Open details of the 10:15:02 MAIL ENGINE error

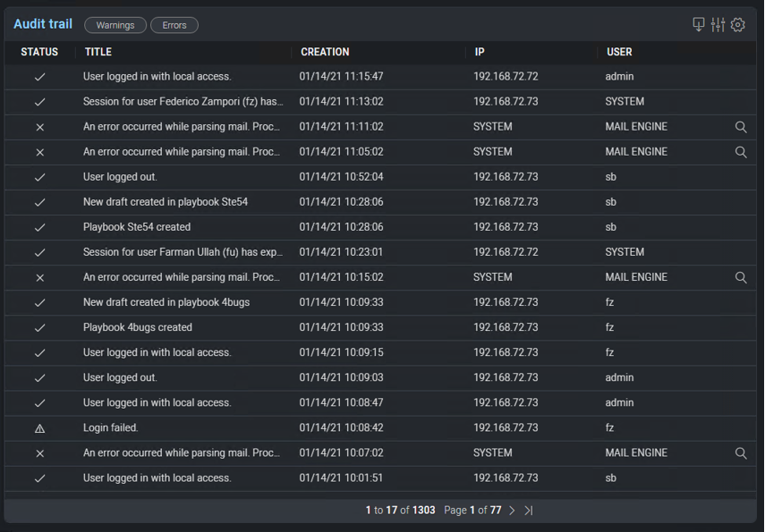click(741, 277)
